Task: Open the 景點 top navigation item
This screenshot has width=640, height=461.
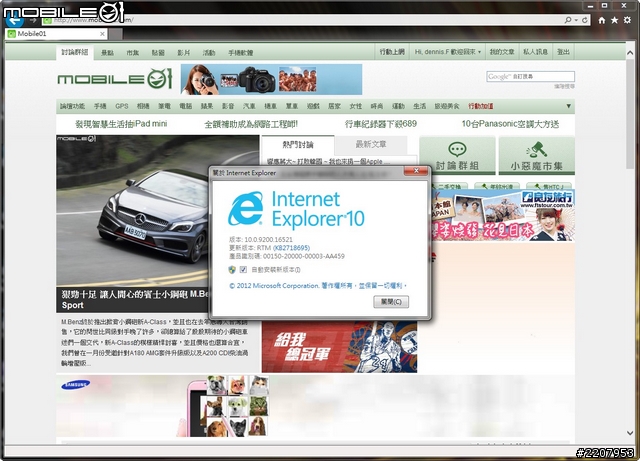Action: [107, 53]
